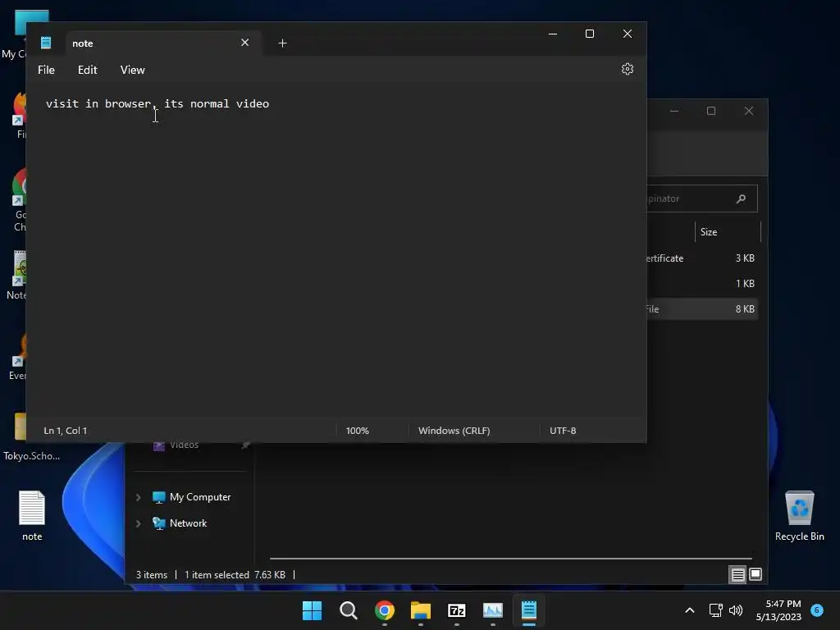The width and height of the screenshot is (840, 630).
Task: Click the 3 items status text
Action: click(x=152, y=575)
